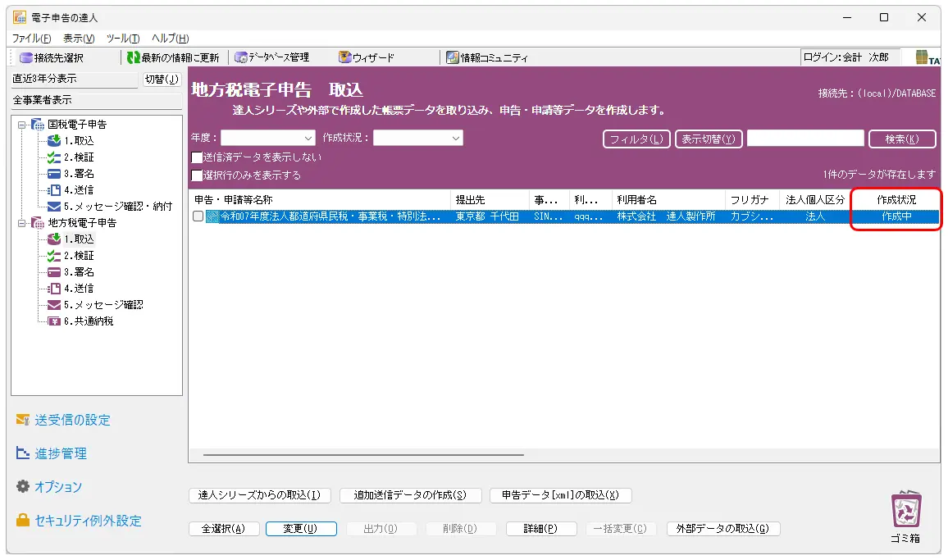
Task: Toggle 選択行のみを表示する checkbox
Action: (197, 175)
